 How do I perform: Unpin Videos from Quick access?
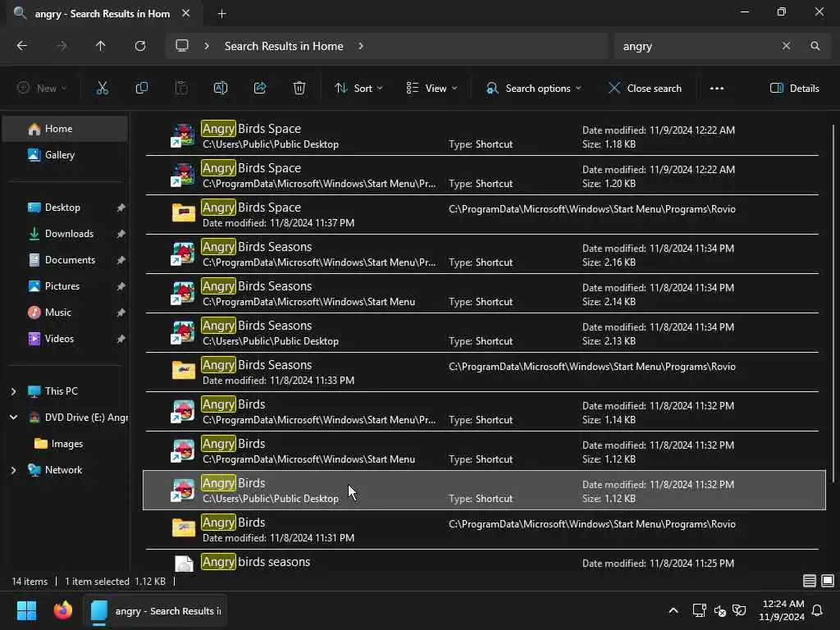coord(121,339)
